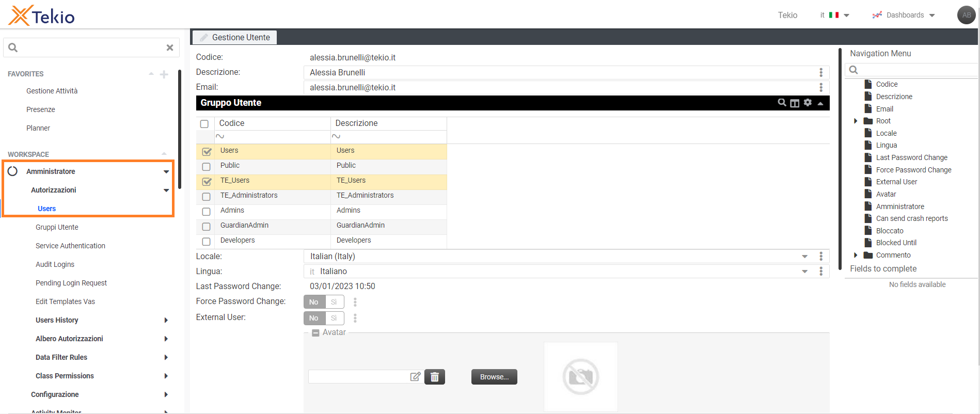The image size is (980, 414).
Task: Click the AB user avatar icon
Action: click(x=966, y=15)
